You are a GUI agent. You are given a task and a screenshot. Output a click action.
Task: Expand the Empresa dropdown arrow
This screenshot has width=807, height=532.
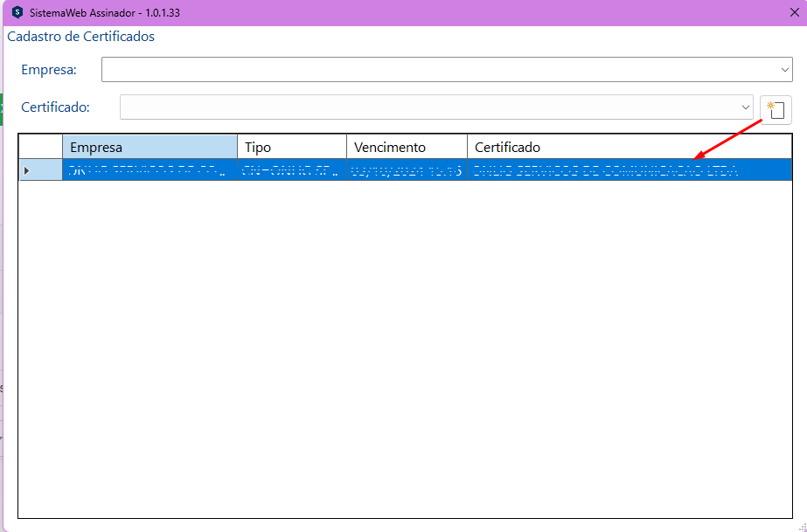coord(784,69)
